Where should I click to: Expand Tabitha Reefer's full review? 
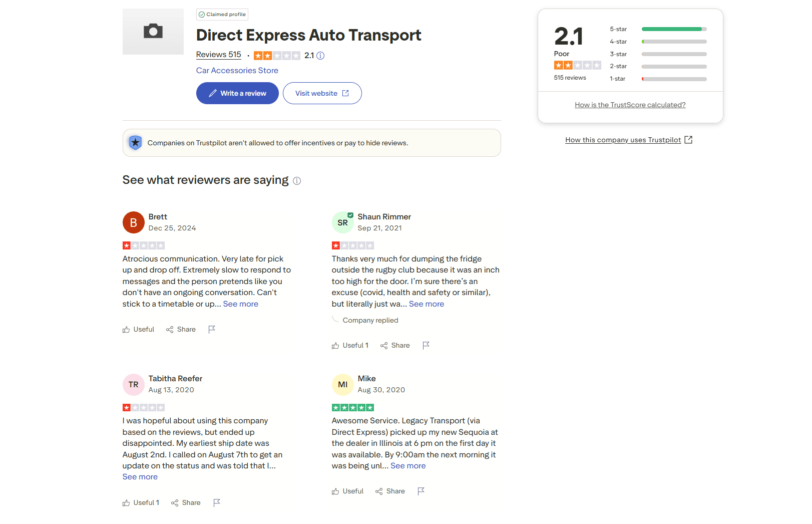pyautogui.click(x=140, y=477)
